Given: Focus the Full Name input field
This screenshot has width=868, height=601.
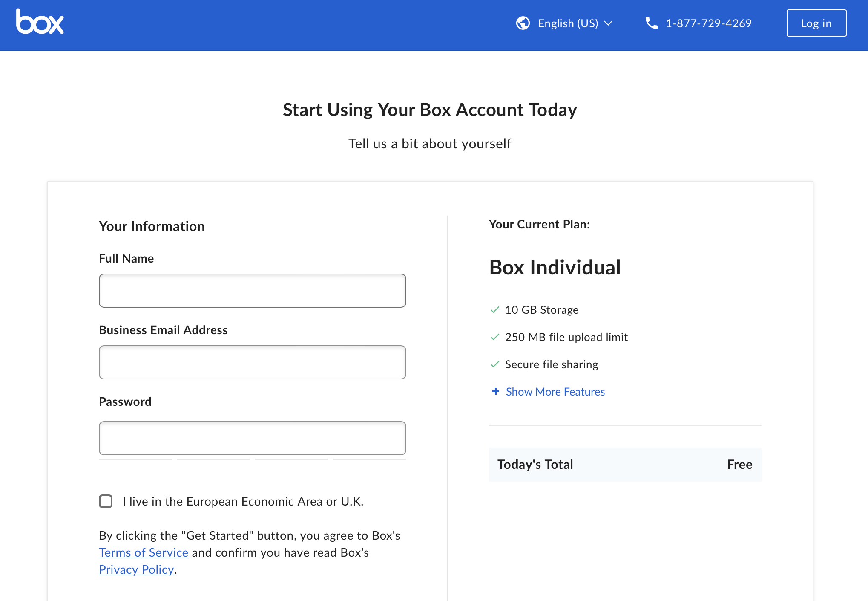Looking at the screenshot, I should coord(253,291).
